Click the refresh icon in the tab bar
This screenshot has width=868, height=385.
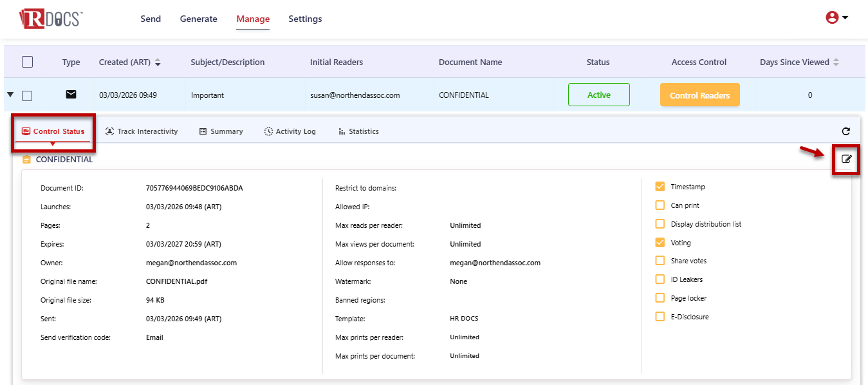(846, 131)
